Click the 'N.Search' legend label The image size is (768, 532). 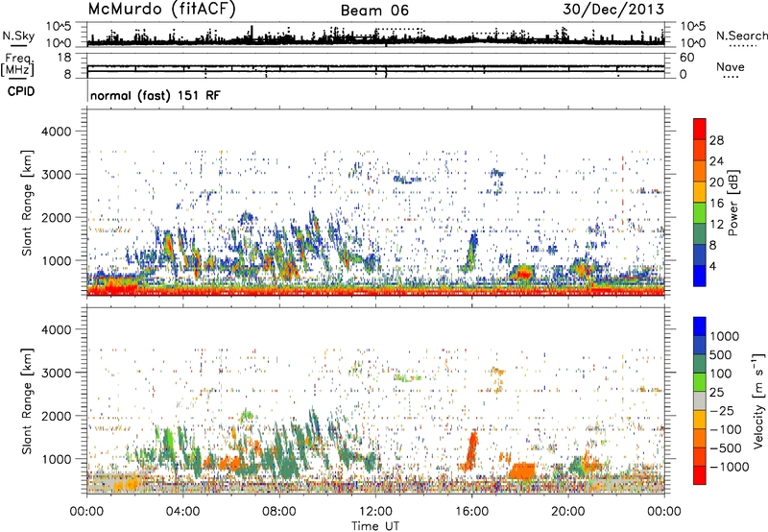pyautogui.click(x=741, y=36)
